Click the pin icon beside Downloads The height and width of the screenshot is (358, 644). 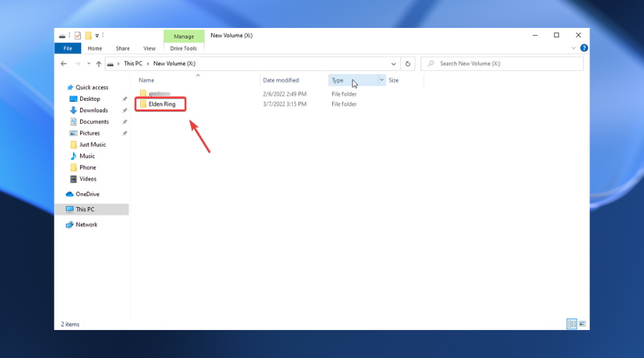125,110
